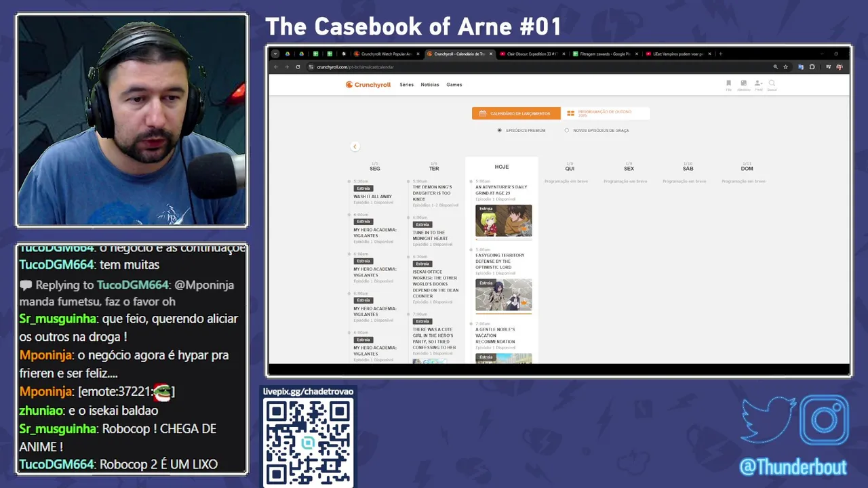Click the livepix.gg/chadetrovao label
This screenshot has height=488, width=868.
308,391
